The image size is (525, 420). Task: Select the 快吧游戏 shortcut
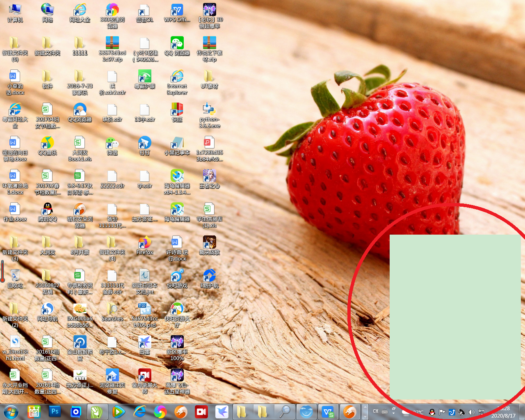click(x=177, y=279)
